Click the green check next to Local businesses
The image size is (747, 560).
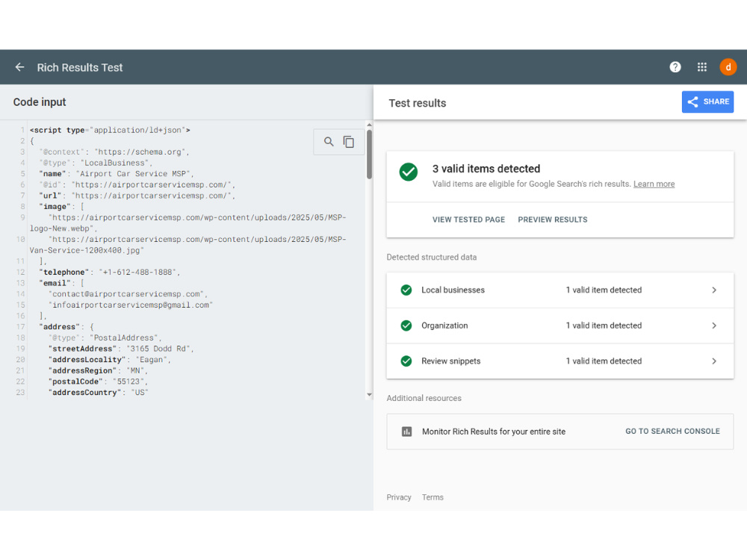pyautogui.click(x=406, y=290)
